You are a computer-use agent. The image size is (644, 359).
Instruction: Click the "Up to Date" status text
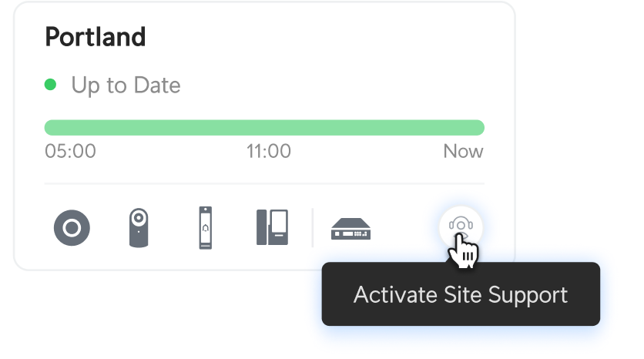(126, 85)
